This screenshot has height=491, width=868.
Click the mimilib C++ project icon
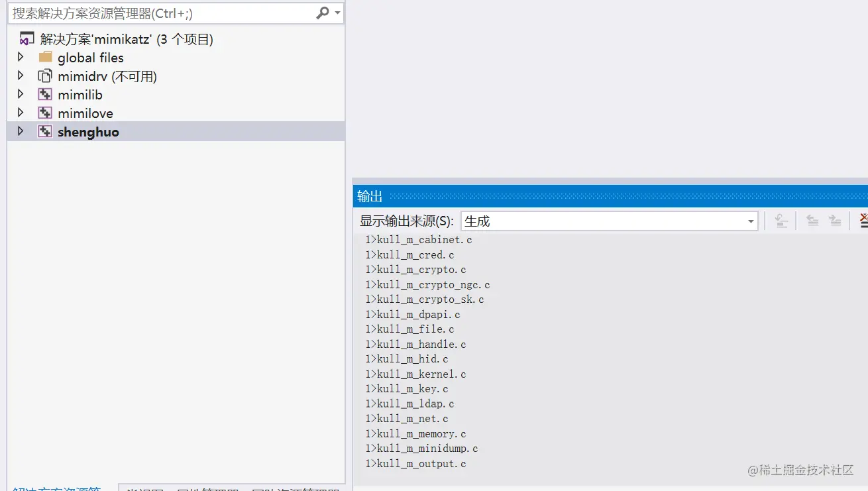pyautogui.click(x=45, y=94)
